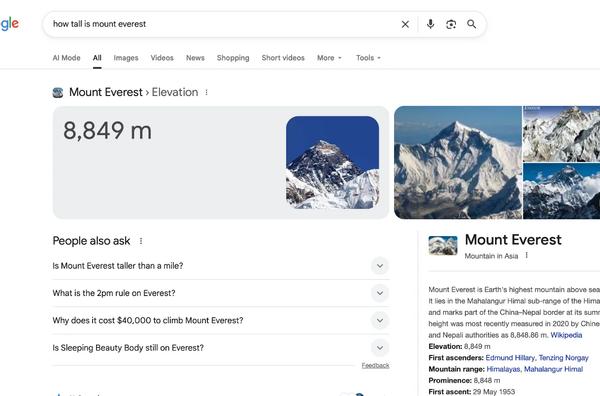Click the 'Elevation: 8,849 m' fact line
This screenshot has height=396, width=600.
[459, 347]
